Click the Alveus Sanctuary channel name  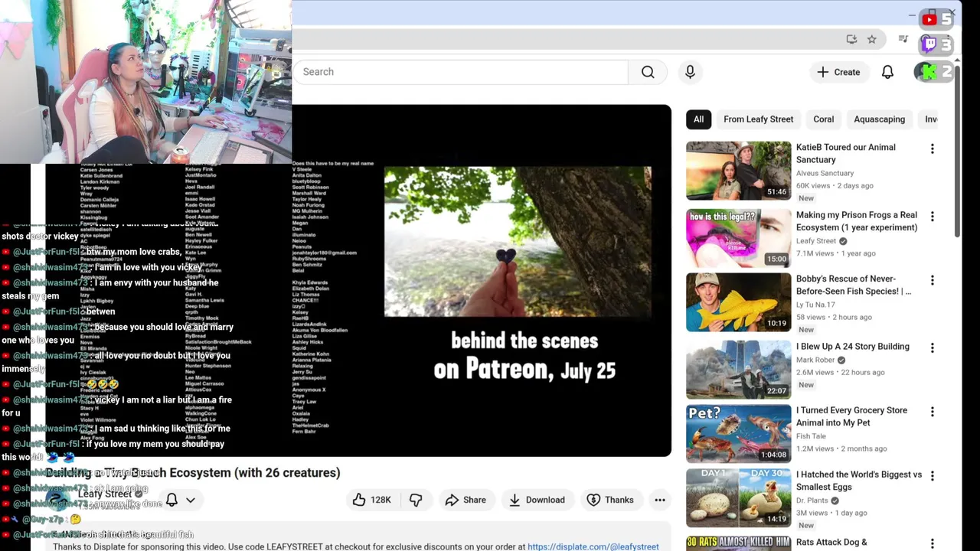[825, 173]
